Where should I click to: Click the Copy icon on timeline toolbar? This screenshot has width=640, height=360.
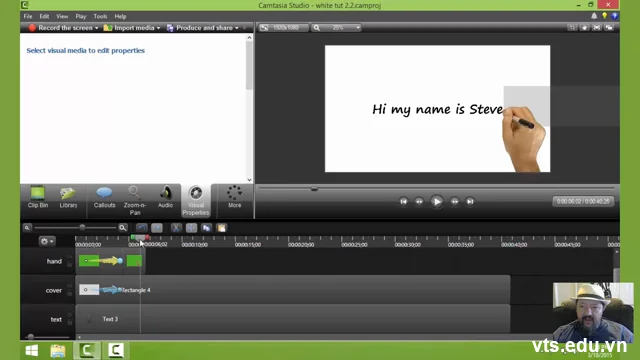[x=207, y=228]
